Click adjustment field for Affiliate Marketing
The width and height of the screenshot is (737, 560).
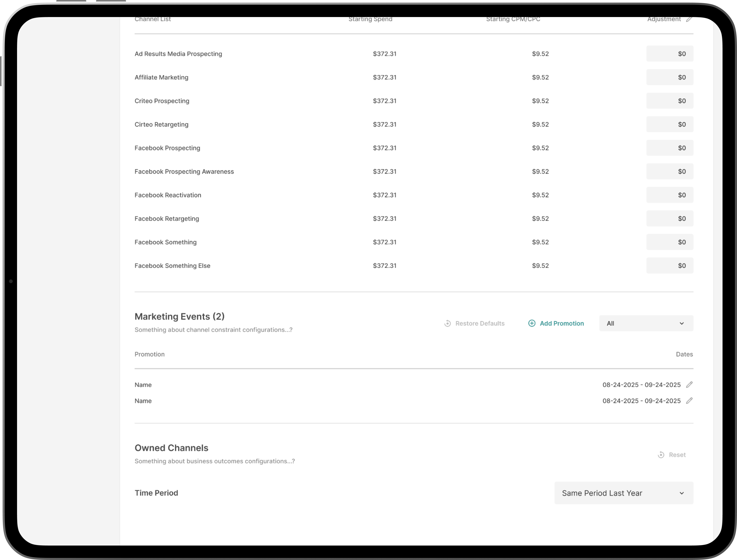click(x=670, y=77)
